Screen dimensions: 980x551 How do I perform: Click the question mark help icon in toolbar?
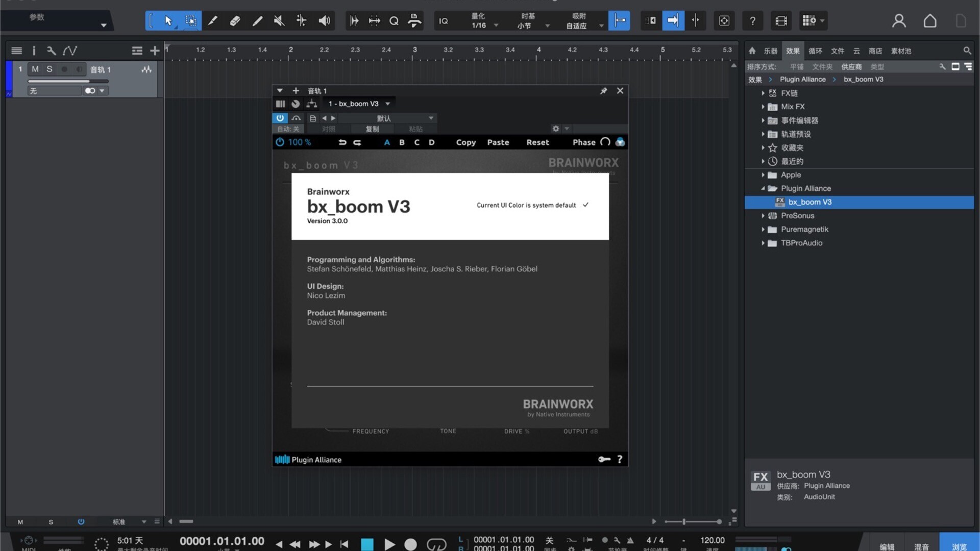752,21
